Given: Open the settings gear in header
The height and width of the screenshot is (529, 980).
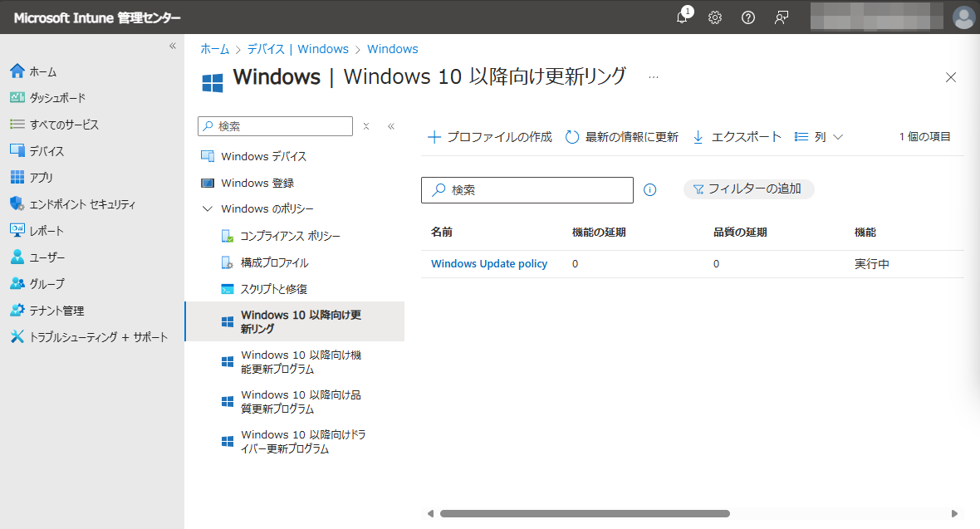Looking at the screenshot, I should (715, 17).
